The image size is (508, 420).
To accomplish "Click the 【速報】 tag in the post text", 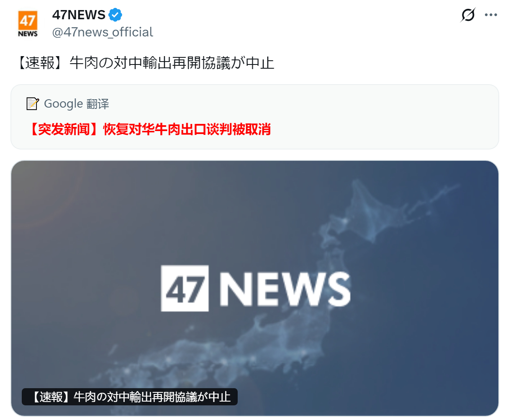I will click(x=41, y=63).
